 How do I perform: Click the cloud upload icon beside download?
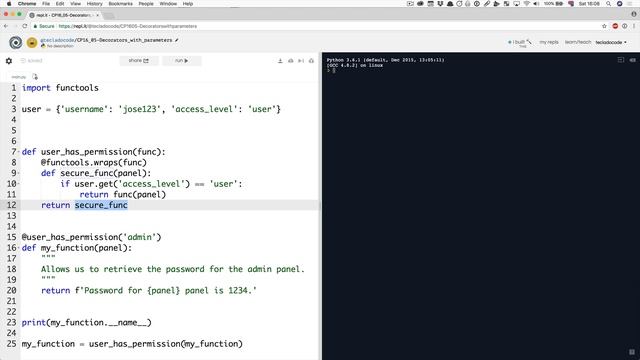click(x=291, y=61)
